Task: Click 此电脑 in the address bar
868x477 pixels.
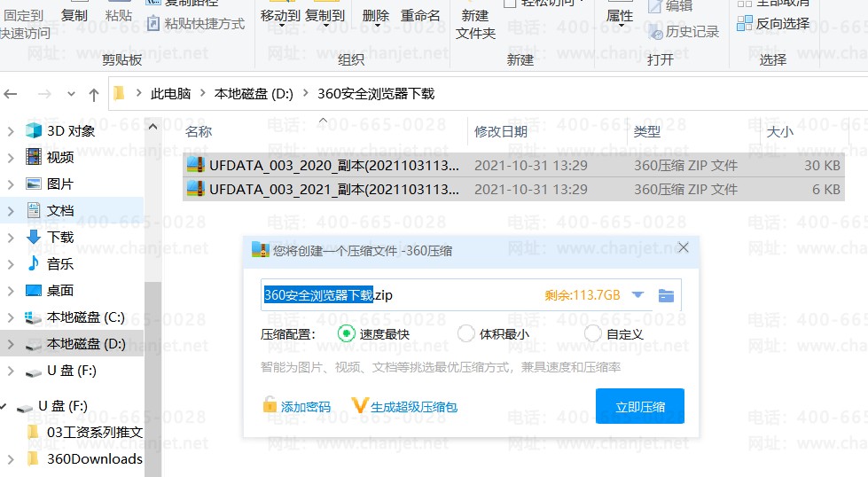Action: point(170,93)
